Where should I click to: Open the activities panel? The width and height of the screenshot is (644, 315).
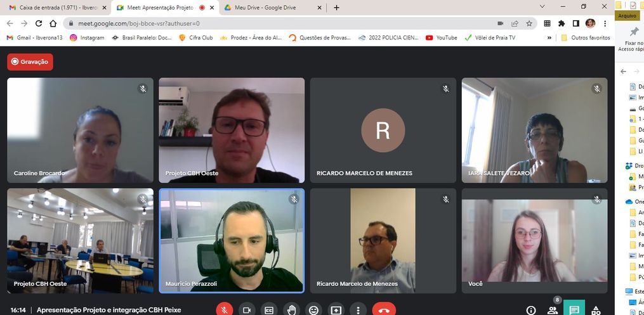coord(596,310)
